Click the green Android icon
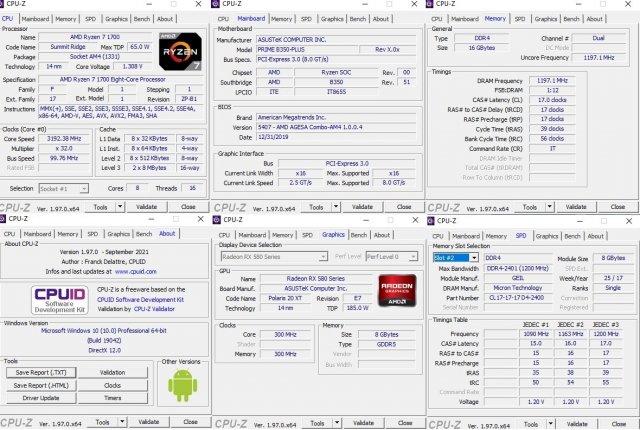 pos(182,384)
